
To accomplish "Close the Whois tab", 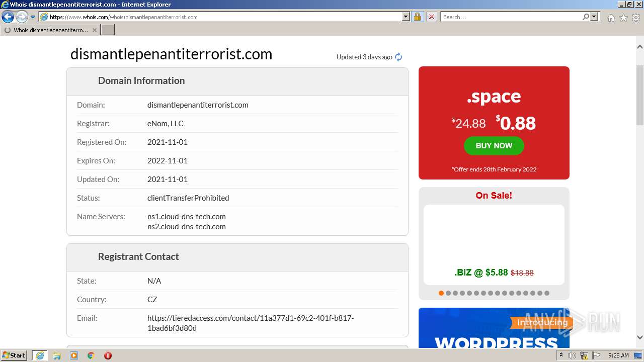I will (94, 30).
